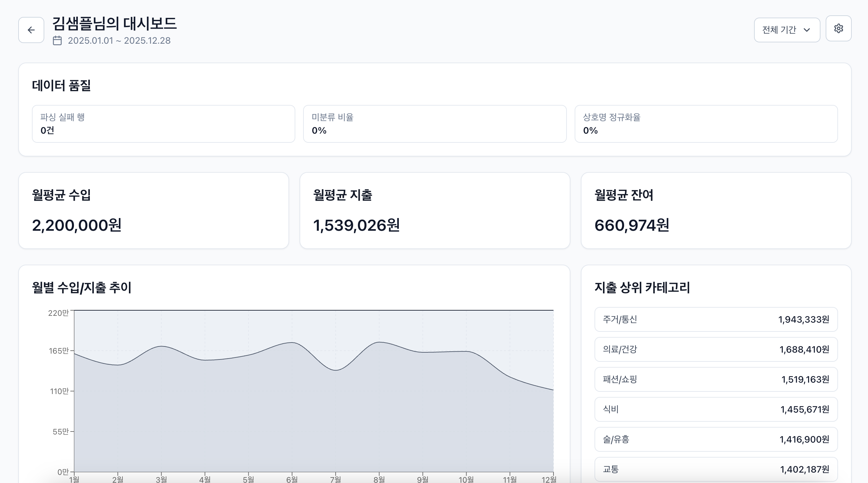The width and height of the screenshot is (868, 483).
Task: Click the calendar icon beside date range
Action: (x=57, y=40)
